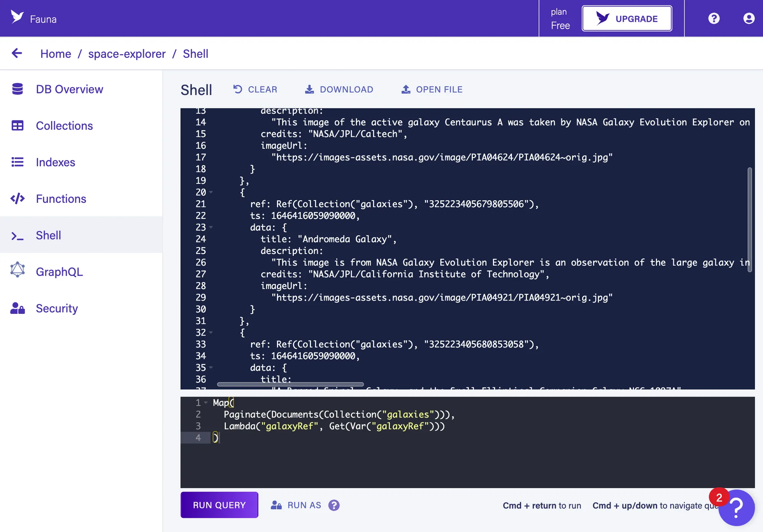
Task: Collapse the Map expression in query editor
Action: tap(206, 402)
